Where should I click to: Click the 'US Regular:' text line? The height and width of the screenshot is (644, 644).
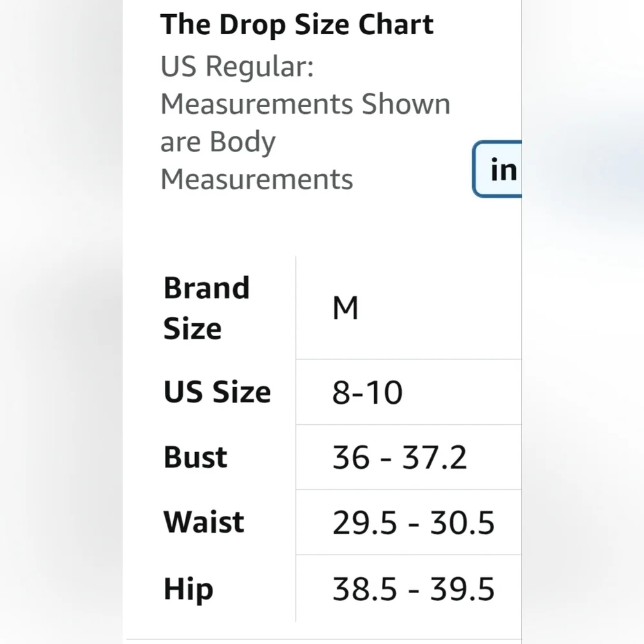coord(236,66)
